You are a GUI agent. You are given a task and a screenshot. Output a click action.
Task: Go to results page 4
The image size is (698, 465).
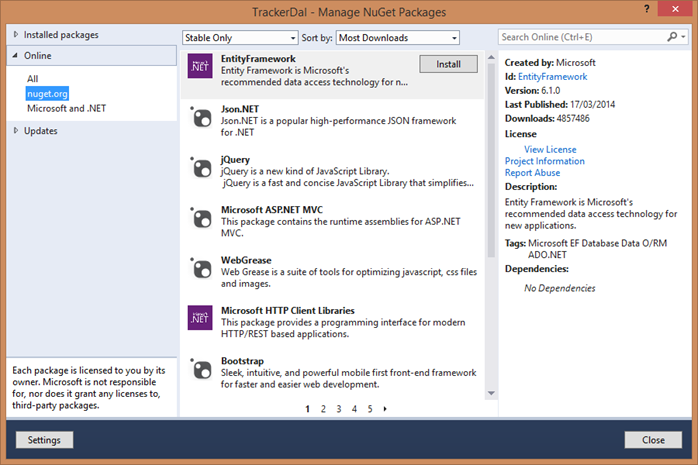point(354,408)
